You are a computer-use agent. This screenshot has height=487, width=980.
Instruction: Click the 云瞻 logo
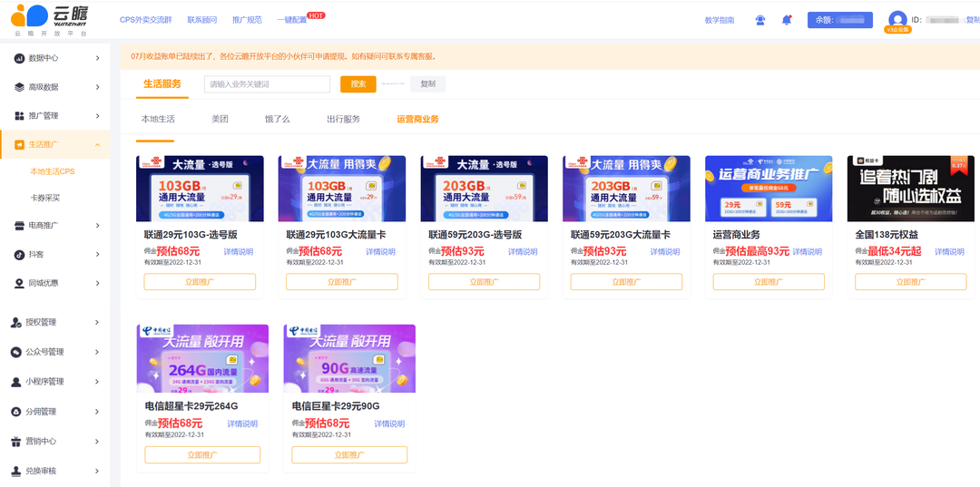pyautogui.click(x=50, y=20)
